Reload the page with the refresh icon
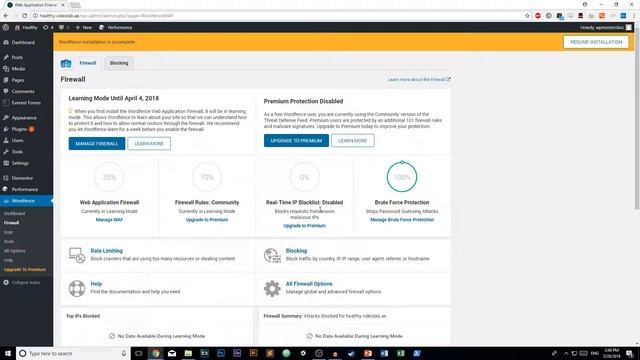Viewport: 640px width, 360px height. coord(24,16)
